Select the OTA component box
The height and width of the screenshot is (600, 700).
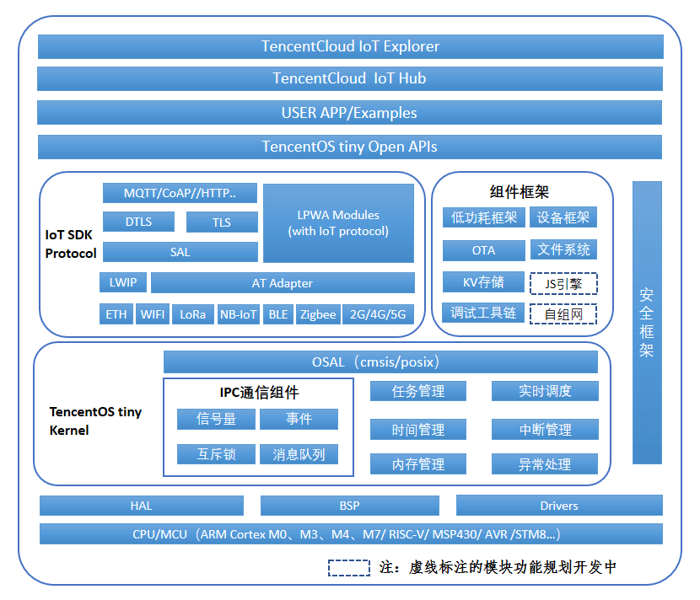[x=483, y=250]
